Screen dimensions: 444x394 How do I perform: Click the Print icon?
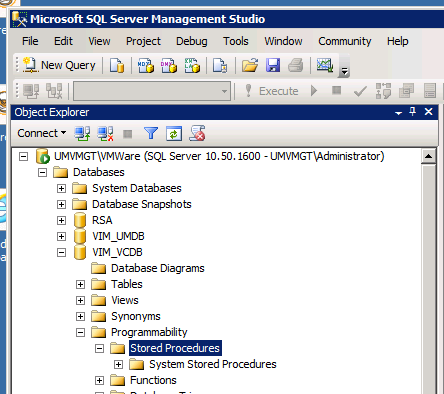(296, 65)
